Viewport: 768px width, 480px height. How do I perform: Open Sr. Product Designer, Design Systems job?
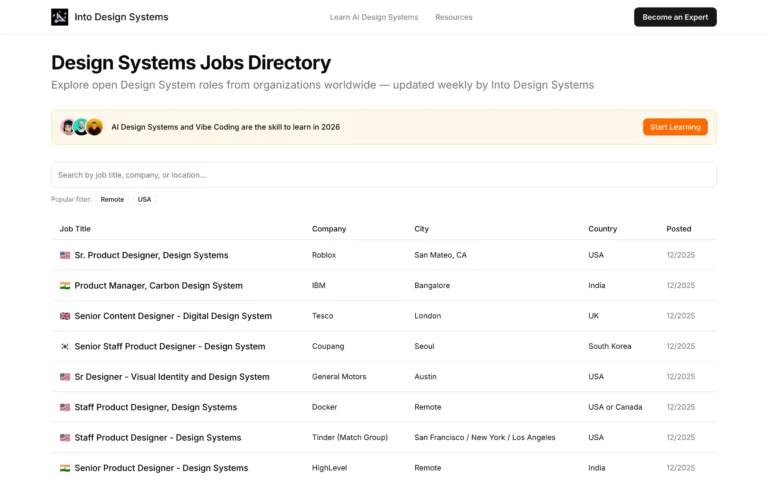[x=151, y=255]
